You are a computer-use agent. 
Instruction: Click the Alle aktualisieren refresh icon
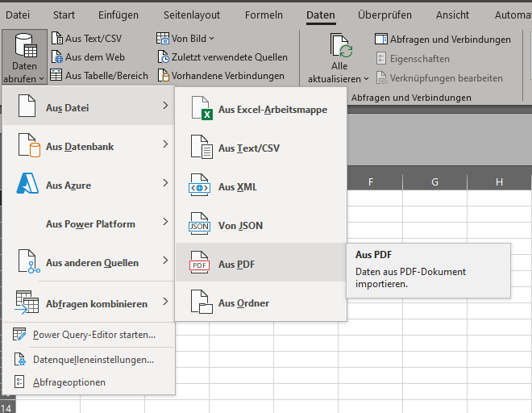pyautogui.click(x=342, y=45)
